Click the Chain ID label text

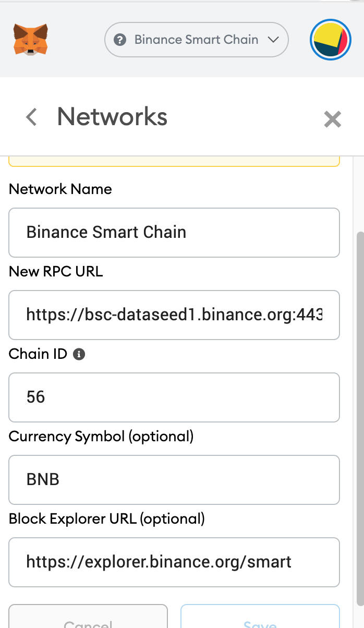(38, 354)
